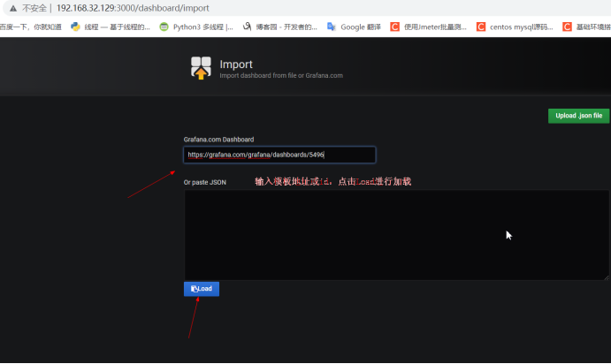Viewport: 611px width, 364px height.
Task: Click the paste icon inside the Load button
Action: click(x=194, y=289)
